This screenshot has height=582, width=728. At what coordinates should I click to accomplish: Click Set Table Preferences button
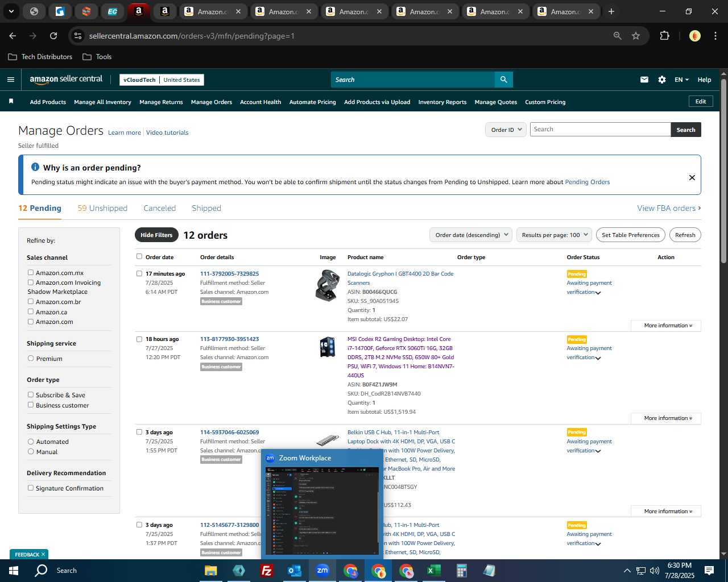pyautogui.click(x=631, y=235)
